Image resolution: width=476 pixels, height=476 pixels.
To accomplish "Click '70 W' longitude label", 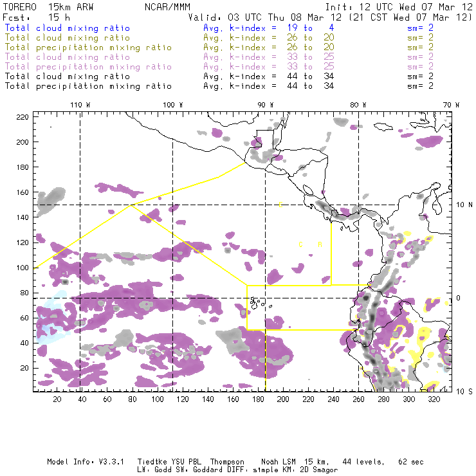I will (x=451, y=105).
